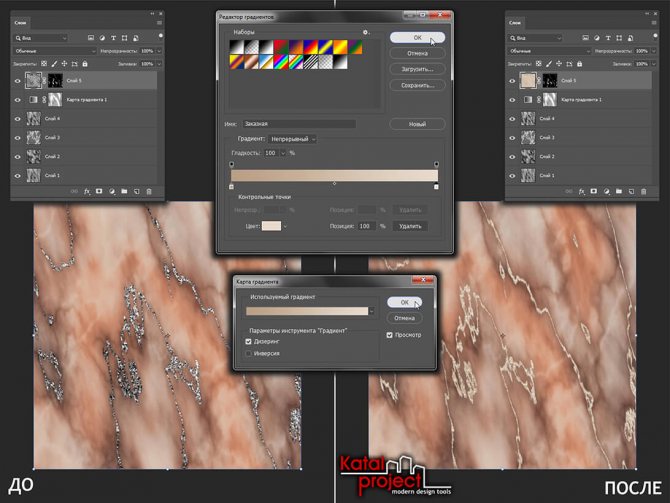Delete layer using left panel trash icon

pos(150,191)
